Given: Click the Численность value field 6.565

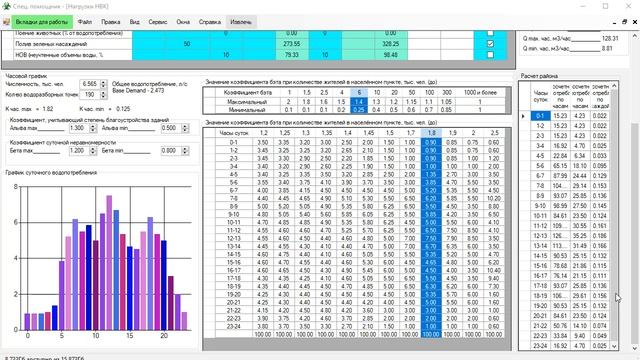Looking at the screenshot, I should coord(89,84).
